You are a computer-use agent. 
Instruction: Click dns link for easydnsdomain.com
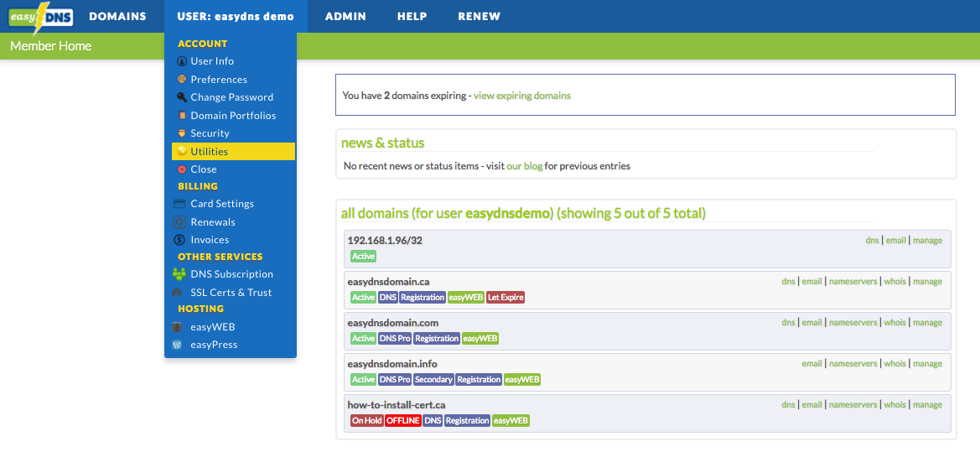[x=788, y=323]
